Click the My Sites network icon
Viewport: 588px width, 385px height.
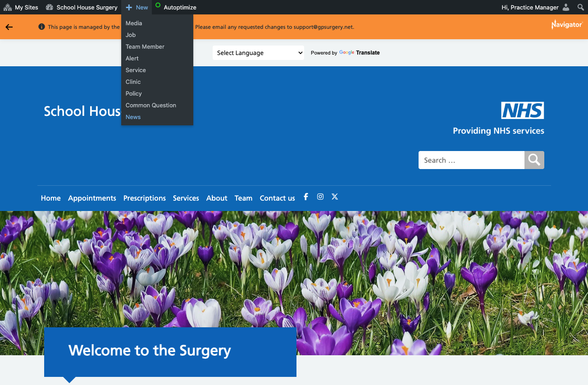pyautogui.click(x=8, y=7)
